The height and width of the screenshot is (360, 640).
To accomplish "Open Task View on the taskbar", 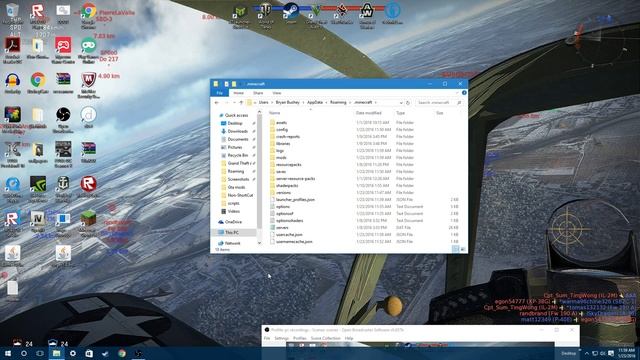I will pyautogui.click(x=40, y=353).
